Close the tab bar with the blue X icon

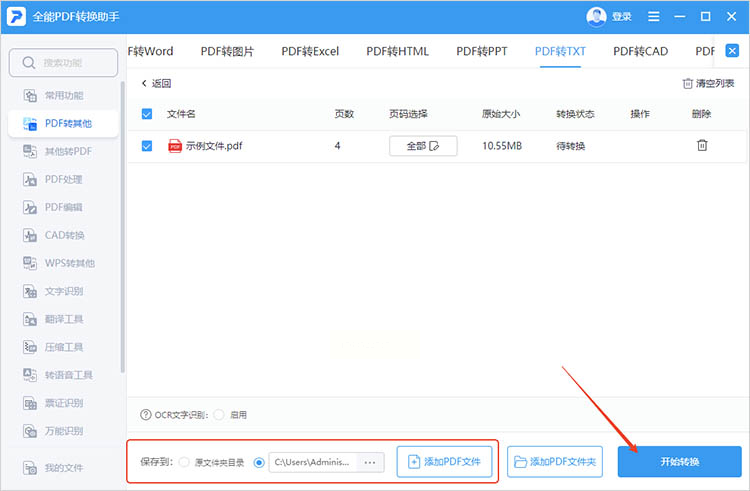coord(732,51)
